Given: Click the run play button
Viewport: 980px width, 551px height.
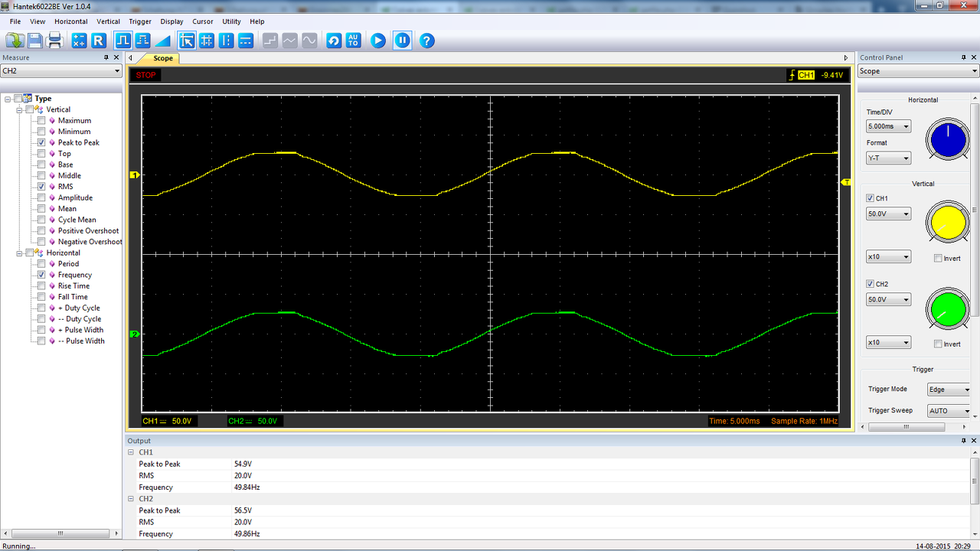Looking at the screenshot, I should [x=378, y=41].
